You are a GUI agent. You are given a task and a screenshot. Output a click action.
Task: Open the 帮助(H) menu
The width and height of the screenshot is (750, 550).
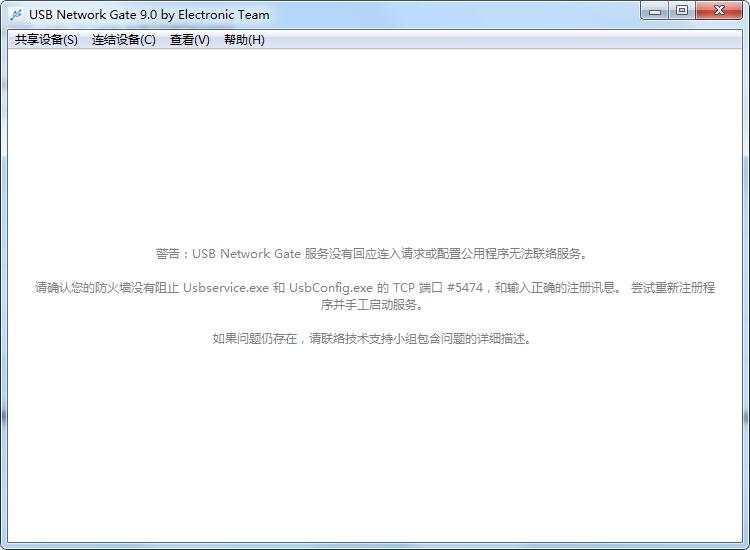[244, 40]
